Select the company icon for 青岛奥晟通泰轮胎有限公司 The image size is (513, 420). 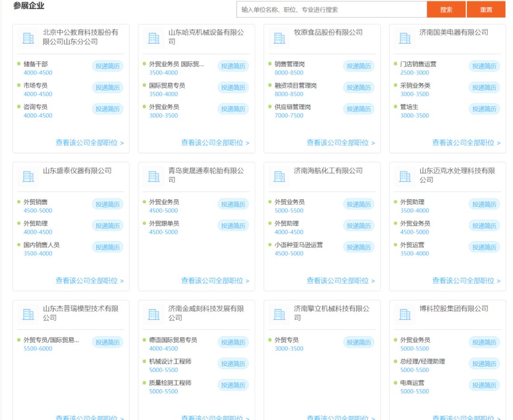click(x=153, y=176)
